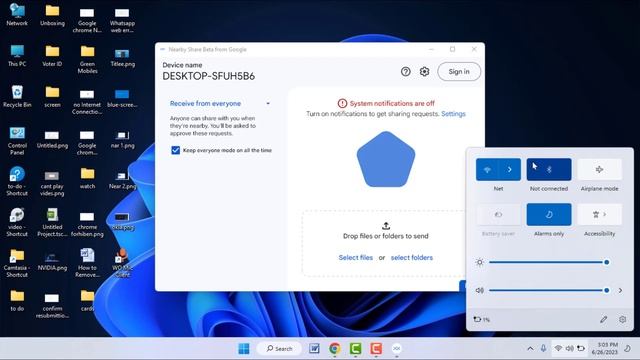Screen dimensions: 640x360
Task: Click the Sign in button
Action: (x=459, y=72)
